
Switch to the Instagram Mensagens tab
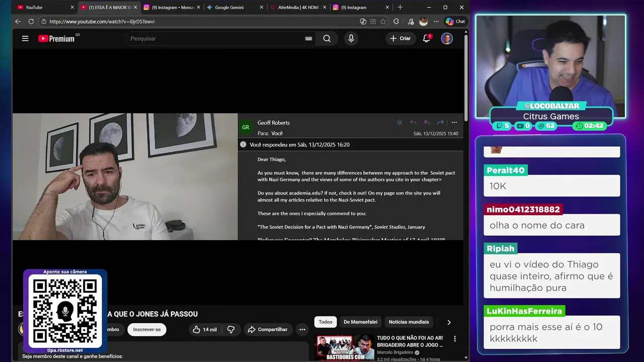[x=171, y=8]
